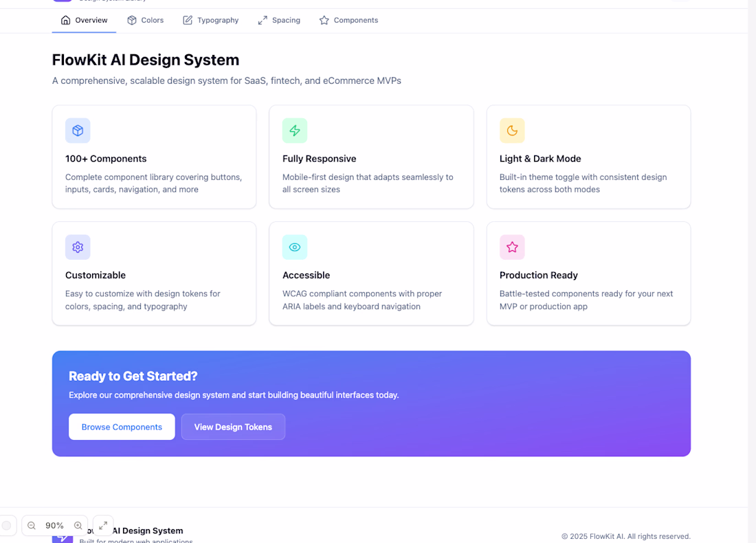756x543 pixels.
Task: Click the purple gear icon above Customizable
Action: pos(78,247)
